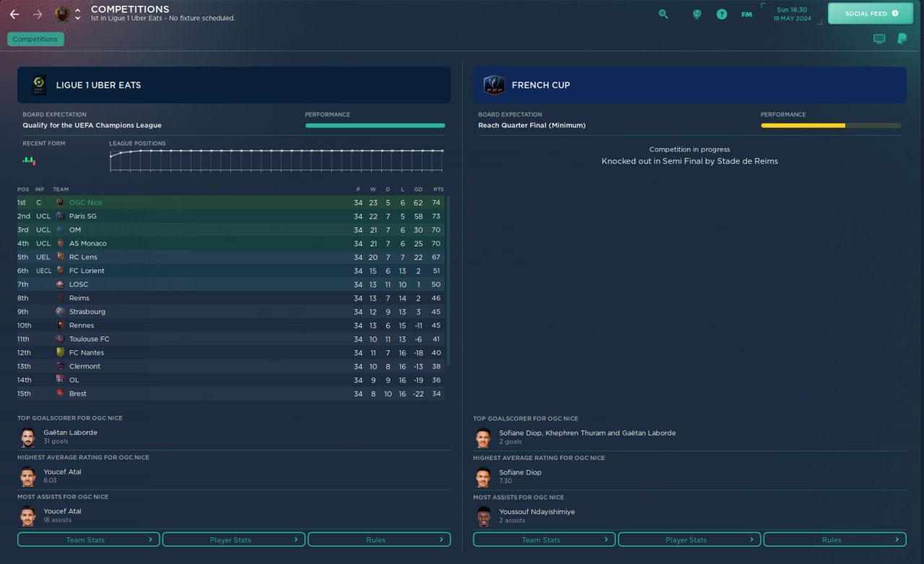Open Gaëtan Laborde's name with 31 goals
924x564 pixels.
tap(70, 433)
